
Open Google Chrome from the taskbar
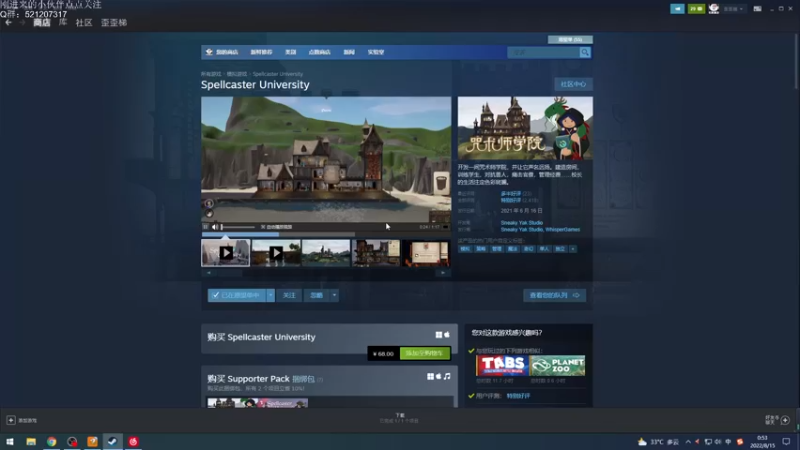pyautogui.click(x=52, y=441)
